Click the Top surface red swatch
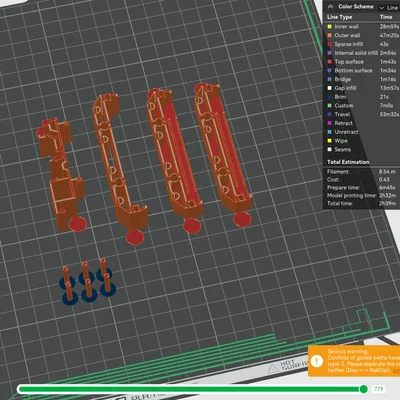400x400 pixels. [x=330, y=62]
